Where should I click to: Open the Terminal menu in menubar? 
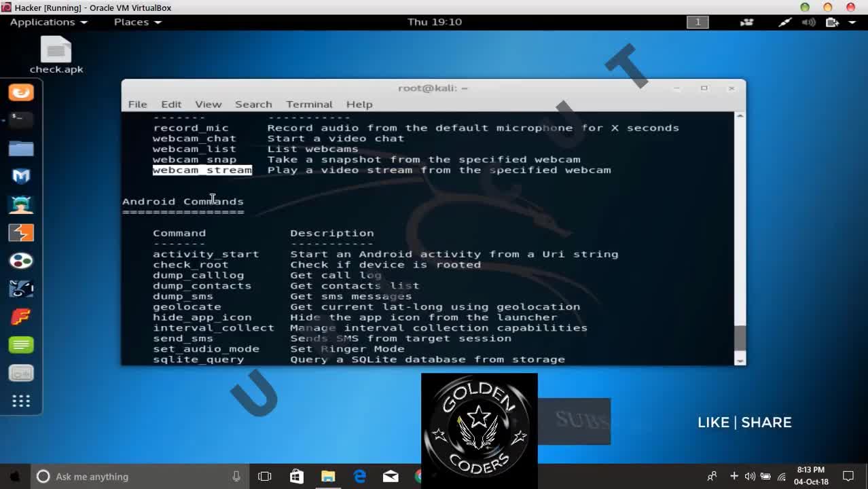tap(309, 104)
